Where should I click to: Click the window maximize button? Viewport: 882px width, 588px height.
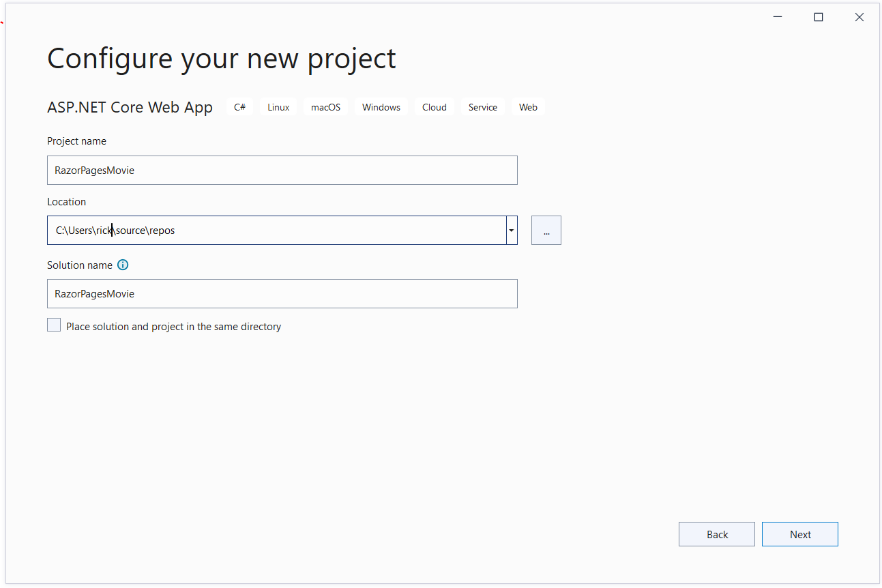click(819, 16)
